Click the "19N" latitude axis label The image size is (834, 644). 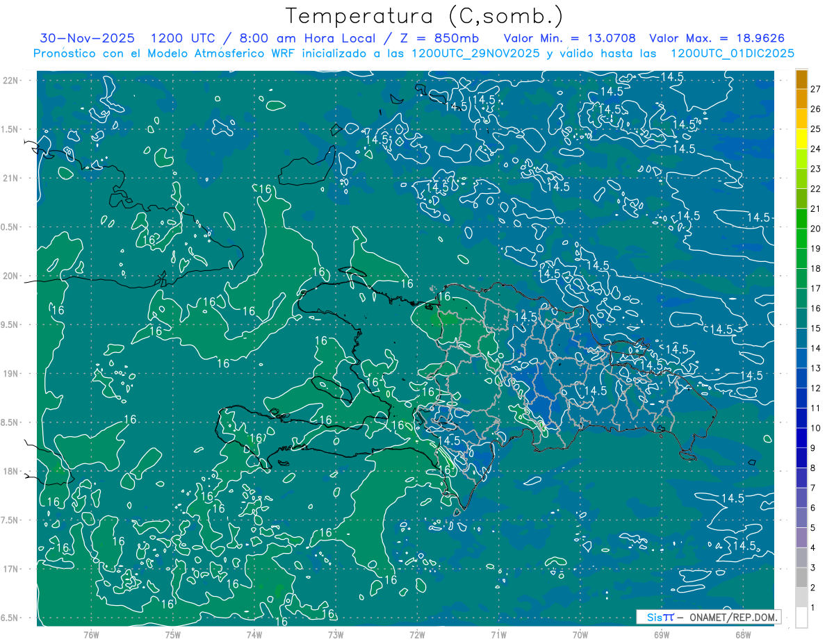coord(10,374)
